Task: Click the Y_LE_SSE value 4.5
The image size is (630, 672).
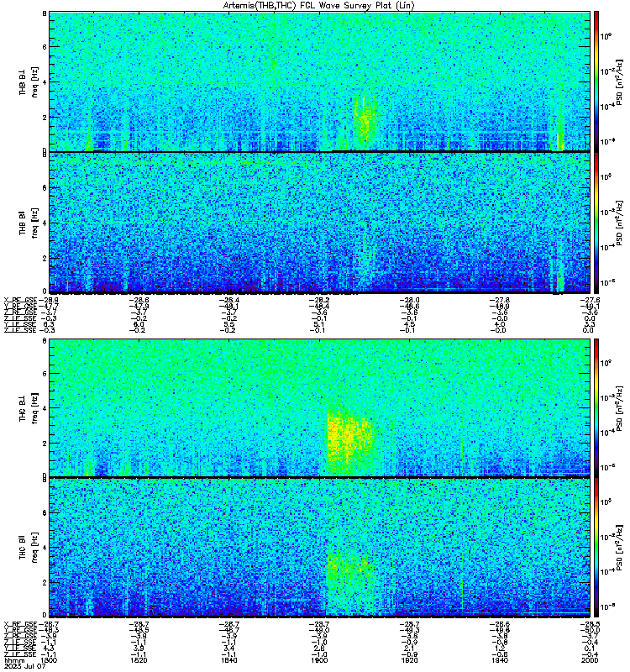Action: [410, 324]
